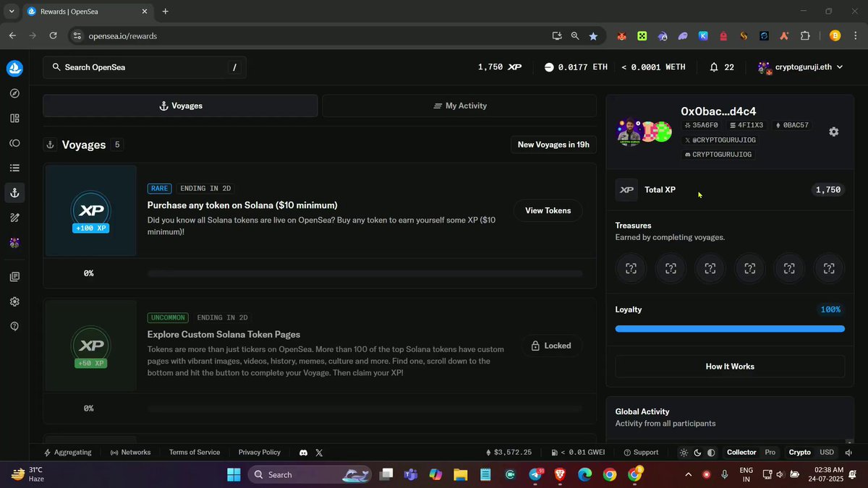Image resolution: width=868 pixels, height=488 pixels.
Task: Open the Voyages tab
Action: coord(180,106)
